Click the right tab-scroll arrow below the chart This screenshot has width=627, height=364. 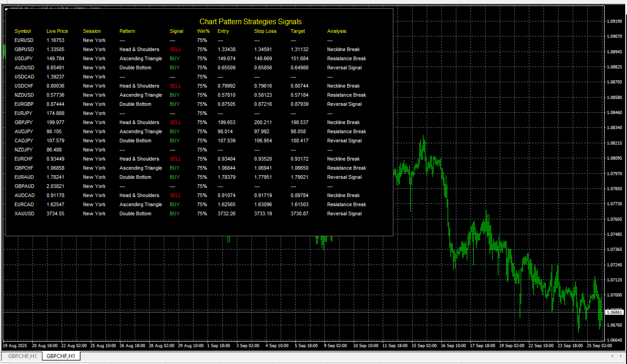coord(621,356)
